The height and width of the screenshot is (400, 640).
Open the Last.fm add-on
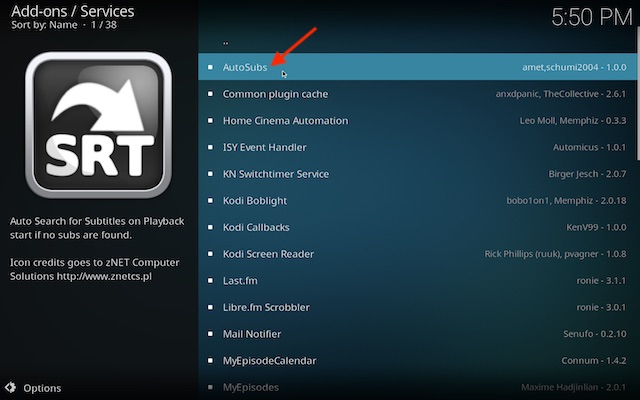click(417, 280)
